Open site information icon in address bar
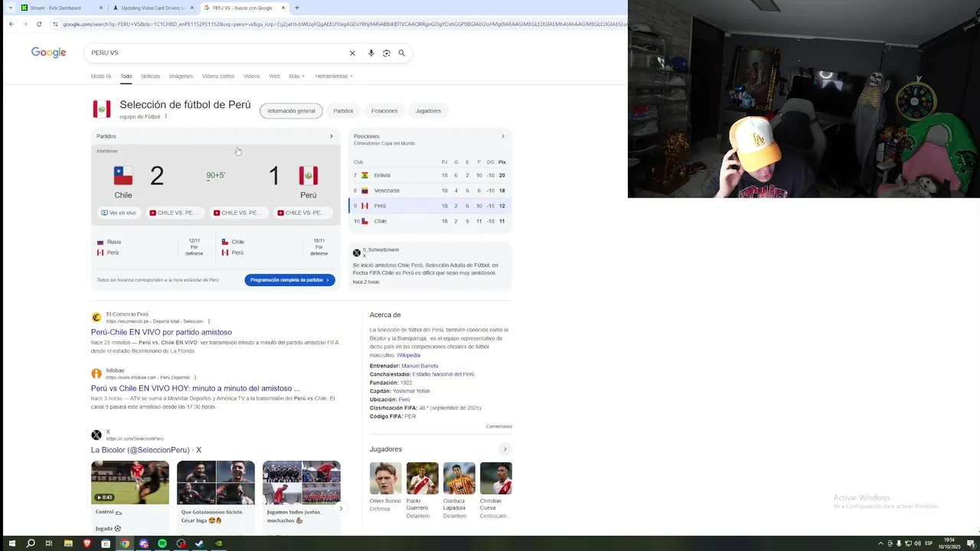This screenshot has width=980, height=551. pos(55,24)
